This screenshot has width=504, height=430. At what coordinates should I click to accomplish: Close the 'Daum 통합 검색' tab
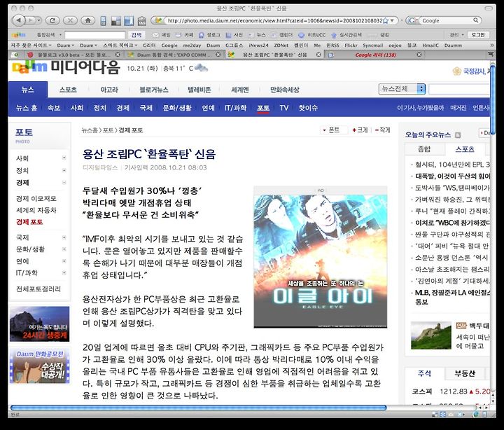click(x=218, y=55)
